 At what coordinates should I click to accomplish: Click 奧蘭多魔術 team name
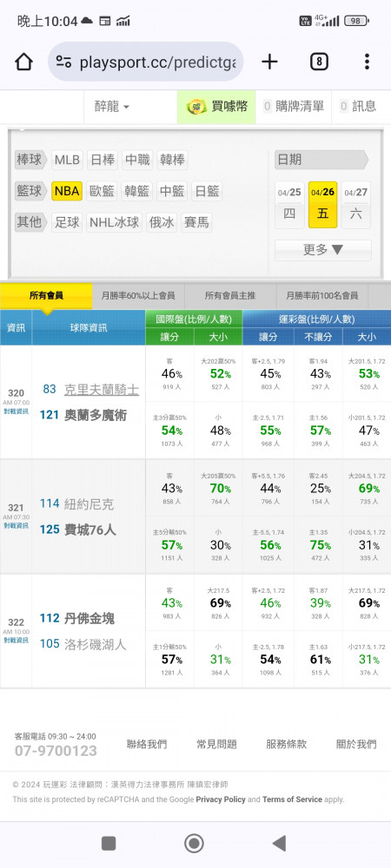[x=96, y=415]
